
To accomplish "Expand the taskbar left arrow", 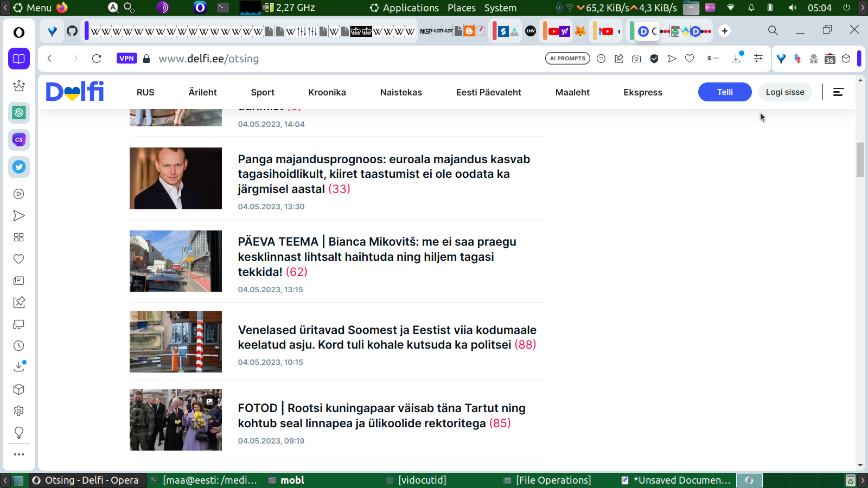I will coord(5,480).
